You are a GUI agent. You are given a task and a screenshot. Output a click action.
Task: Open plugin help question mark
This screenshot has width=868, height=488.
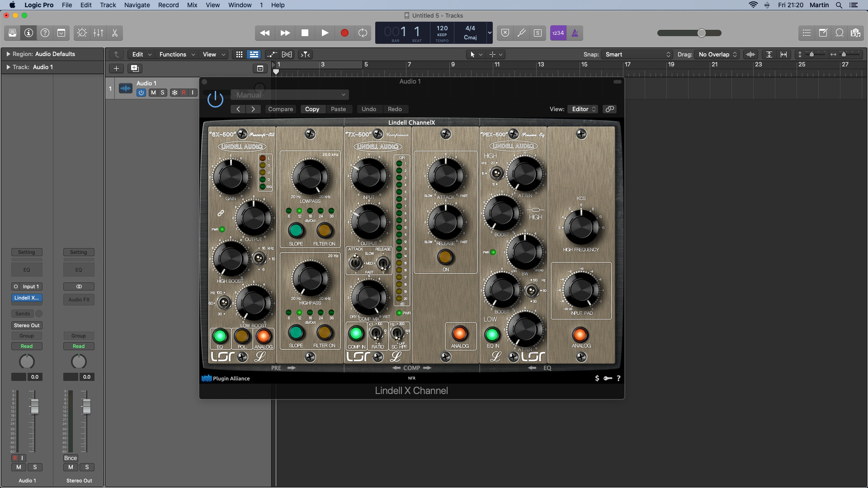[x=618, y=379]
